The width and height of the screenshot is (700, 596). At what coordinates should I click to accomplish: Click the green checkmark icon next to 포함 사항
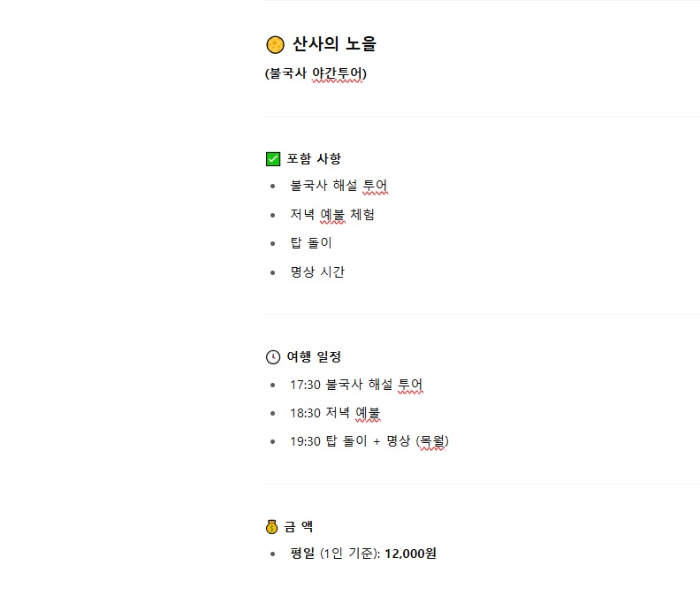coord(273,159)
